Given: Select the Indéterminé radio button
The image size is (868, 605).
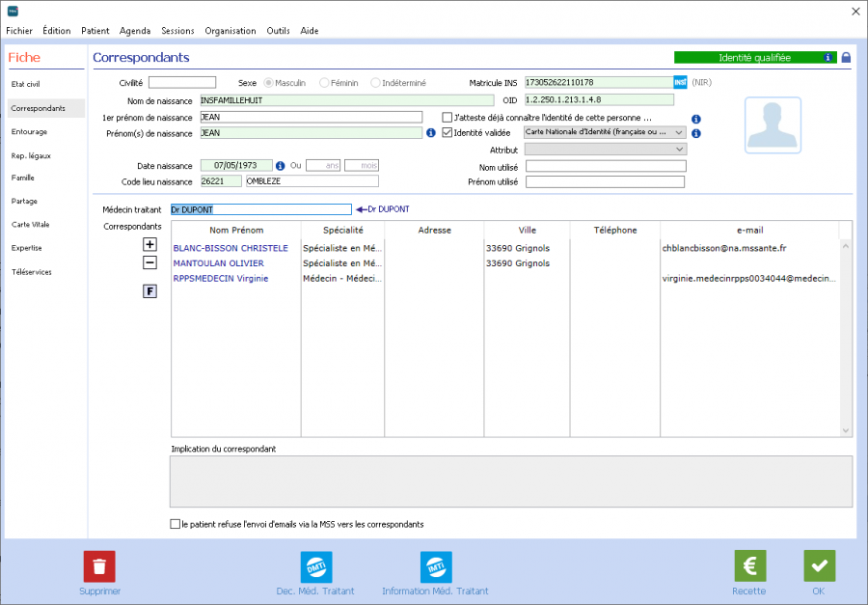Looking at the screenshot, I should [x=375, y=83].
